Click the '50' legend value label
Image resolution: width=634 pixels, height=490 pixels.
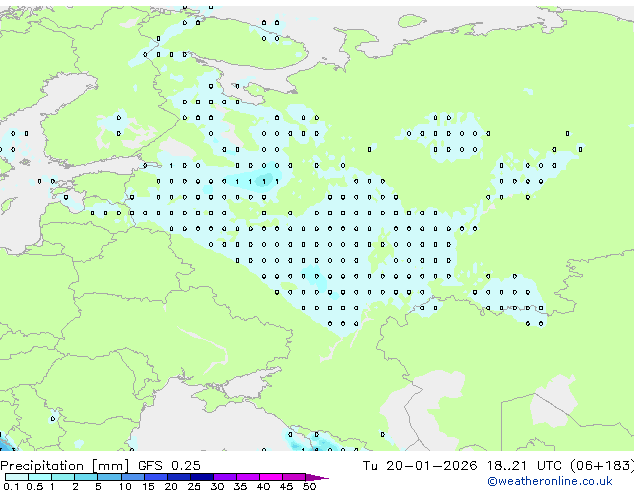[x=309, y=486]
